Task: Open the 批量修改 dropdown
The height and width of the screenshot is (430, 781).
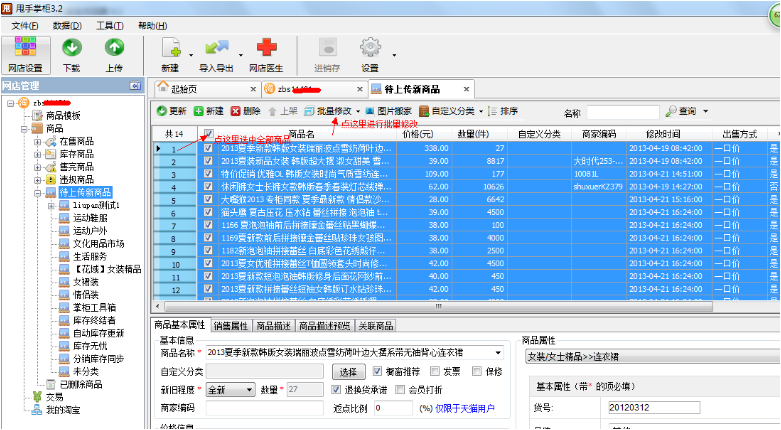Action: point(333,111)
